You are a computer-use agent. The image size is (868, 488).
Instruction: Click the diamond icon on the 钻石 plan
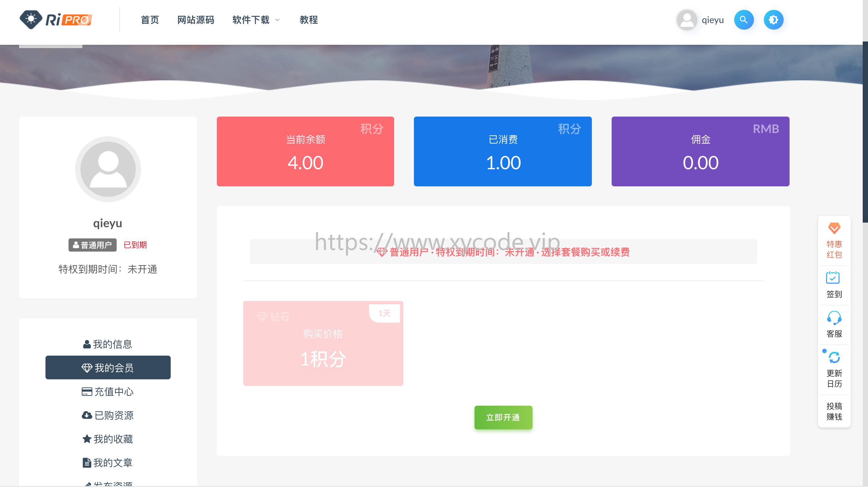tap(262, 316)
